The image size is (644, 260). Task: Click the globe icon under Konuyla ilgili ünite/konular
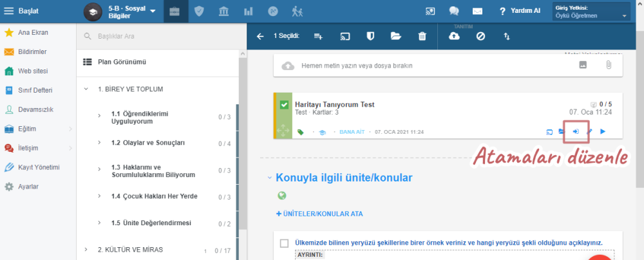pyautogui.click(x=282, y=196)
